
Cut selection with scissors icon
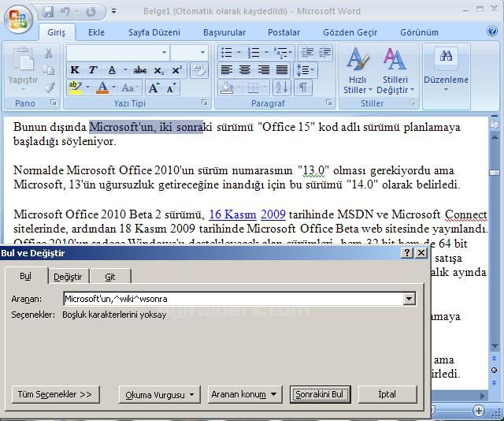(x=49, y=53)
